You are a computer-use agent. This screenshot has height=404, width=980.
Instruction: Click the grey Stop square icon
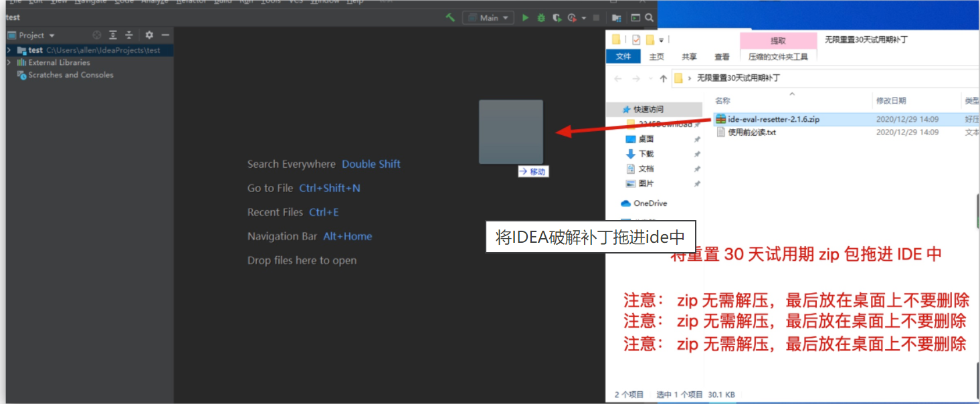(x=596, y=18)
